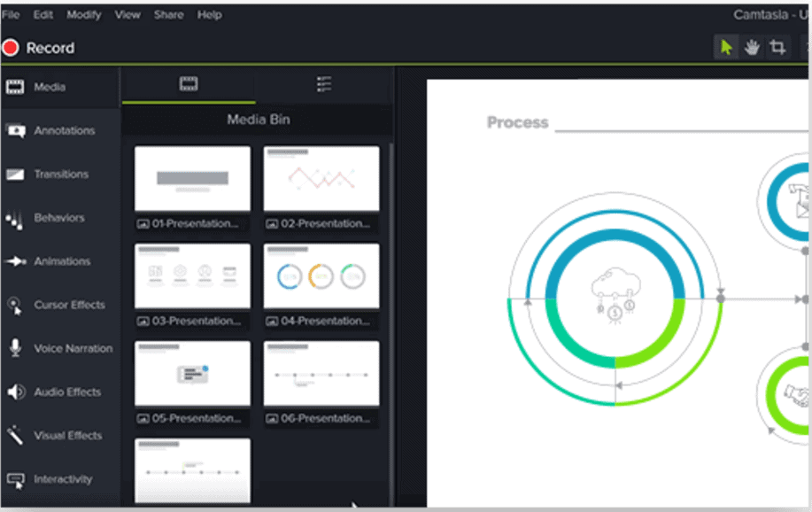Open the Cursor Effects panel
The height and width of the screenshot is (512, 812).
[69, 305]
